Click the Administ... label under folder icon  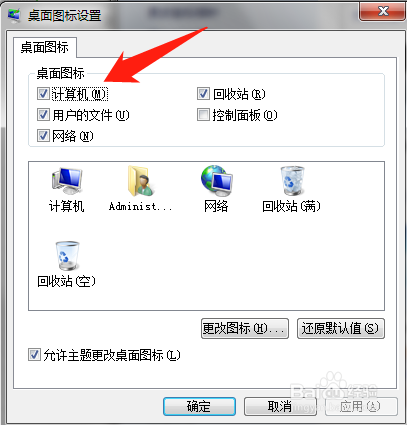(140, 206)
